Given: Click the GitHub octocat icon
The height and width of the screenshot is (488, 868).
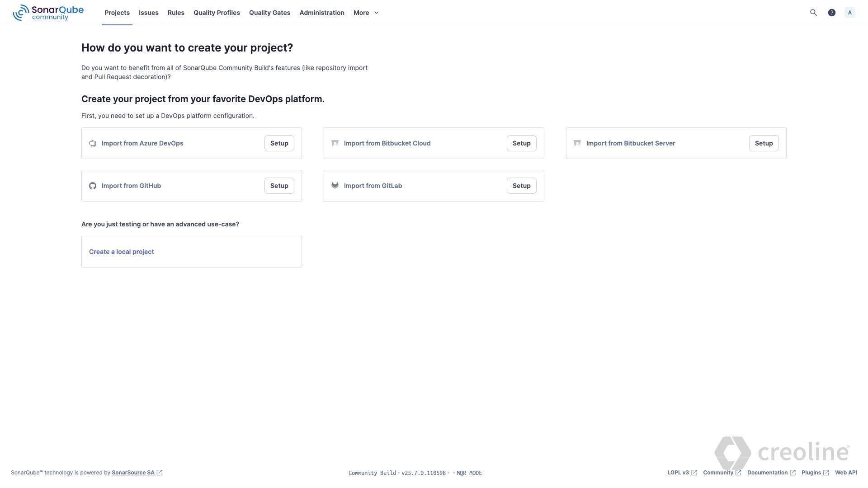Looking at the screenshot, I should [x=93, y=186].
